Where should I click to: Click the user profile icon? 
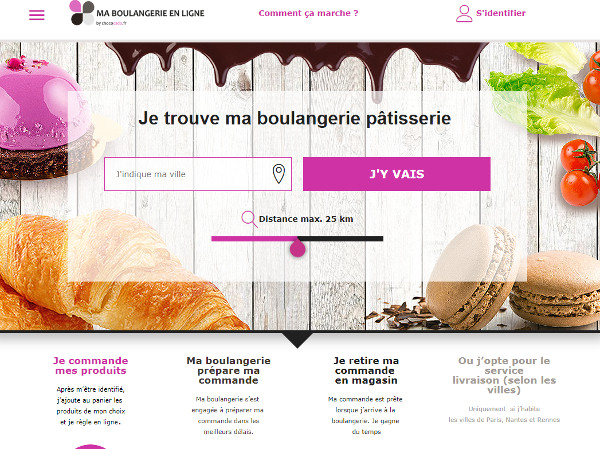(x=464, y=13)
